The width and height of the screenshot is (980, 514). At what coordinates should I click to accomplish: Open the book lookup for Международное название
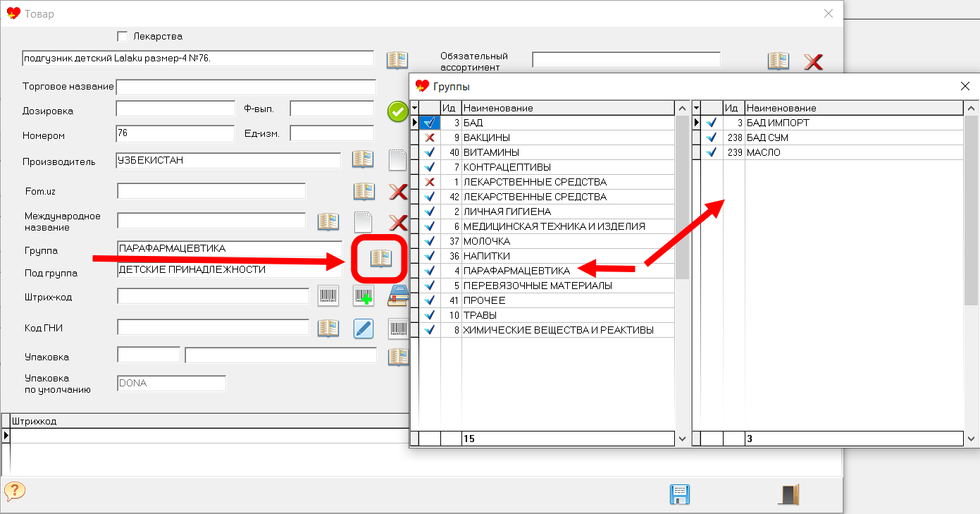(328, 221)
